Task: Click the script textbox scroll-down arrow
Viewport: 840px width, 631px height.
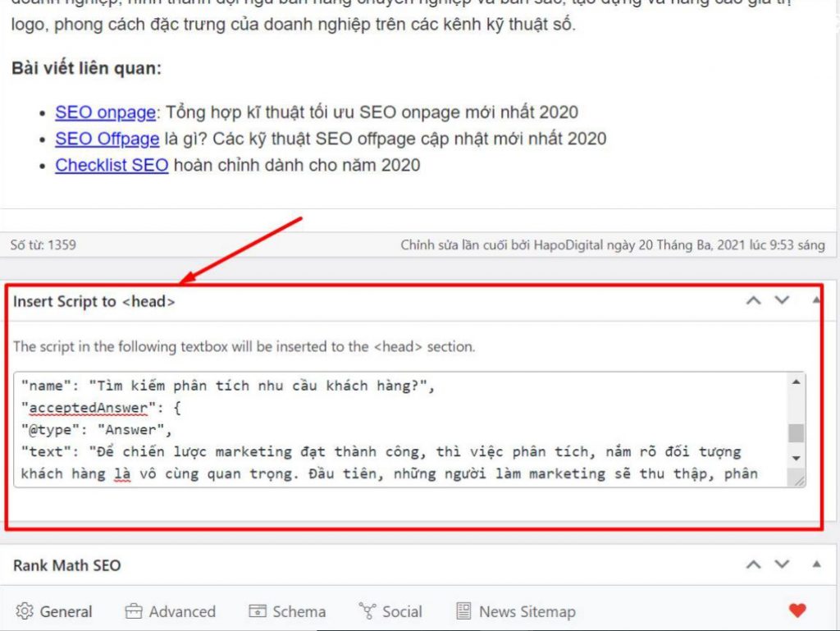Action: (796, 458)
